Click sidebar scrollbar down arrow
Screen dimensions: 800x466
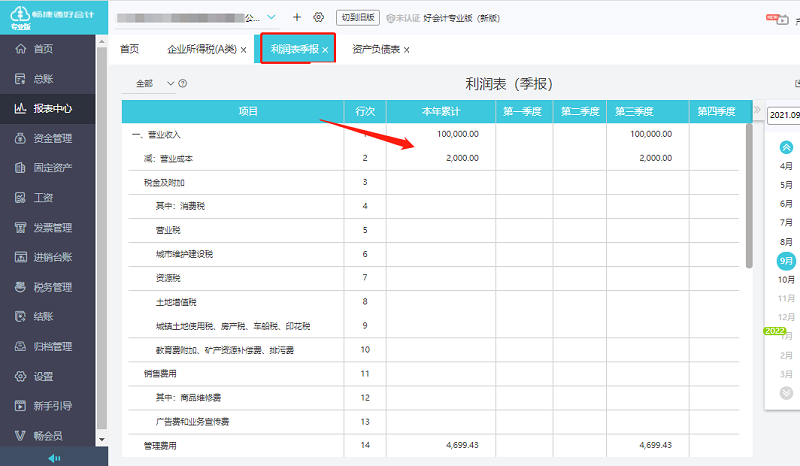point(102,439)
